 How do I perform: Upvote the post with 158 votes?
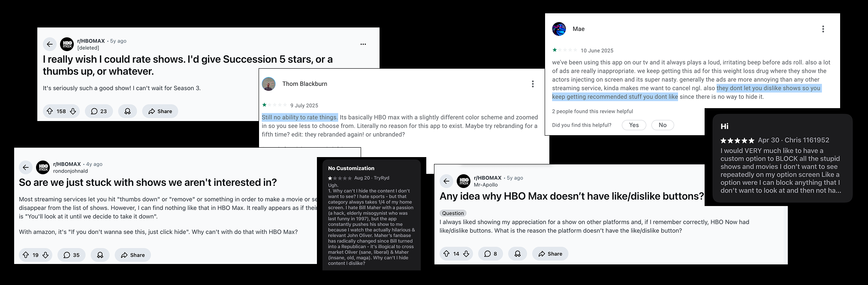50,111
